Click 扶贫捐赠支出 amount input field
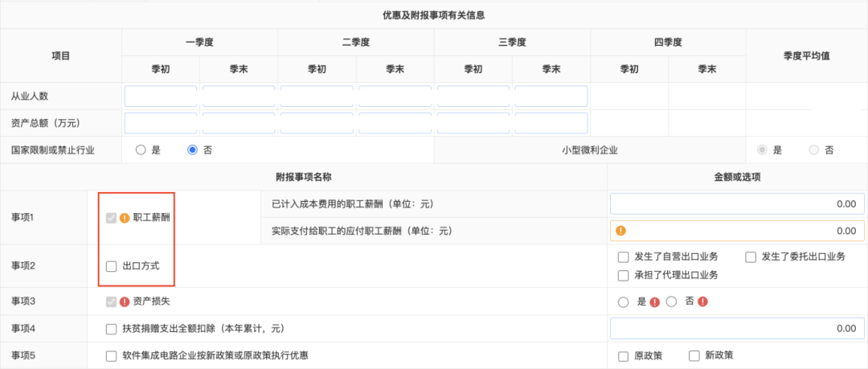Viewport: 868px width, 369px height. (737, 329)
